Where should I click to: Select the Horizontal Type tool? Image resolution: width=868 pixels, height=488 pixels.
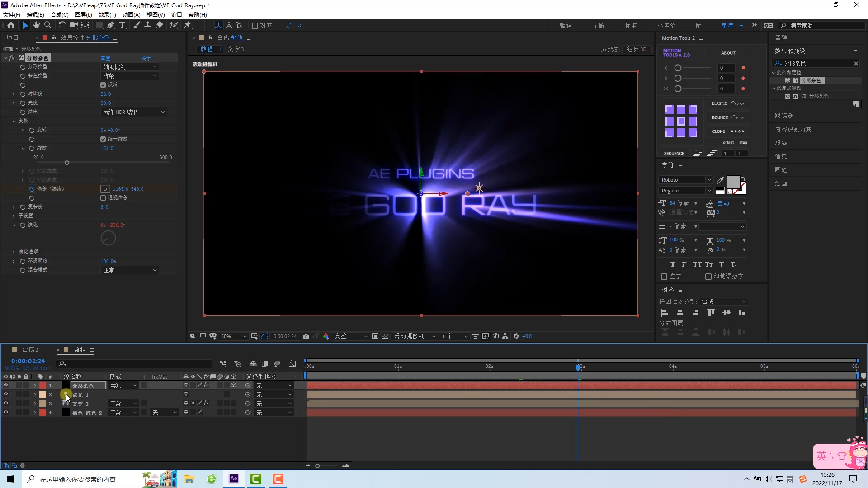(x=122, y=25)
